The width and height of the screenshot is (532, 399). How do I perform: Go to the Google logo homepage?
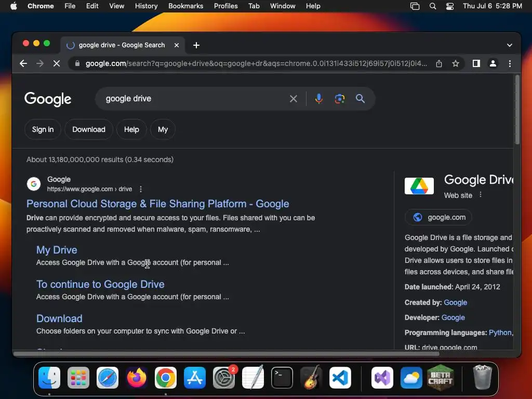(x=48, y=99)
